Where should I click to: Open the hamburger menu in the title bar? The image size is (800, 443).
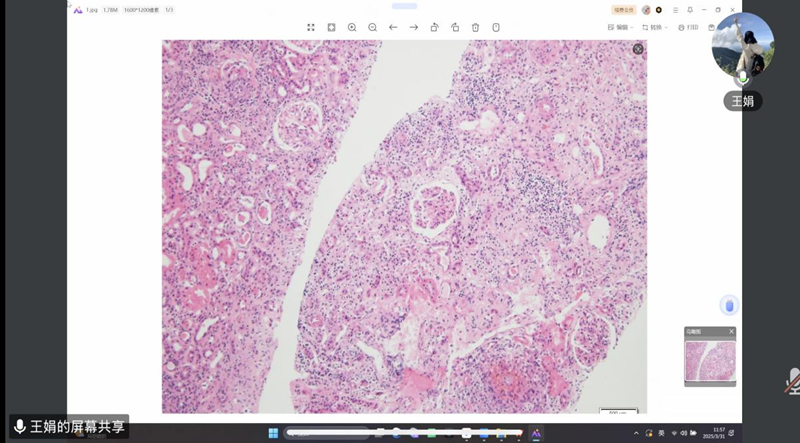click(x=675, y=10)
